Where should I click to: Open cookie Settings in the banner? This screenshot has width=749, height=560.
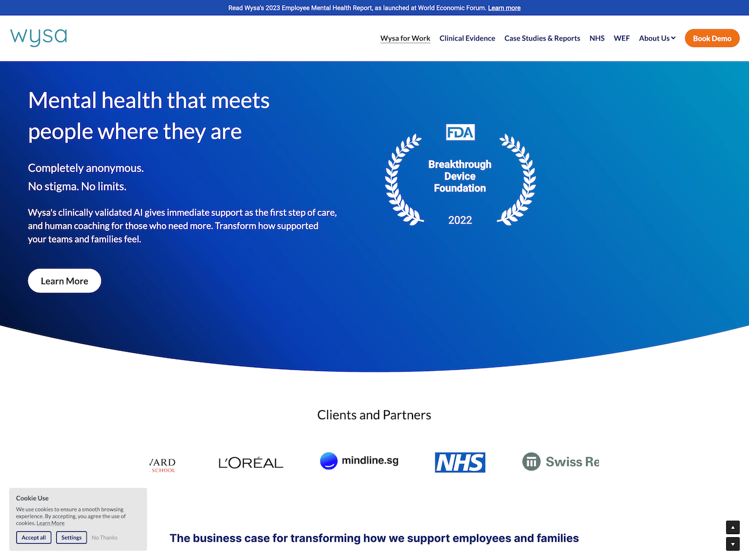pos(71,537)
